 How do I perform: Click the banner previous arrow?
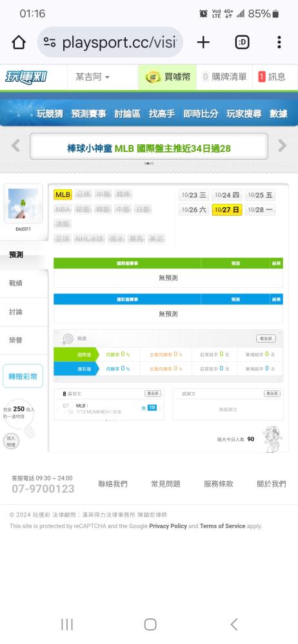[15, 146]
